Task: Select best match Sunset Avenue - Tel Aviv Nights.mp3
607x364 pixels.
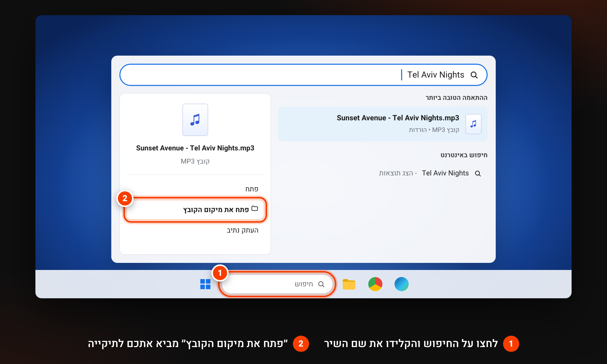Action: pyautogui.click(x=383, y=124)
